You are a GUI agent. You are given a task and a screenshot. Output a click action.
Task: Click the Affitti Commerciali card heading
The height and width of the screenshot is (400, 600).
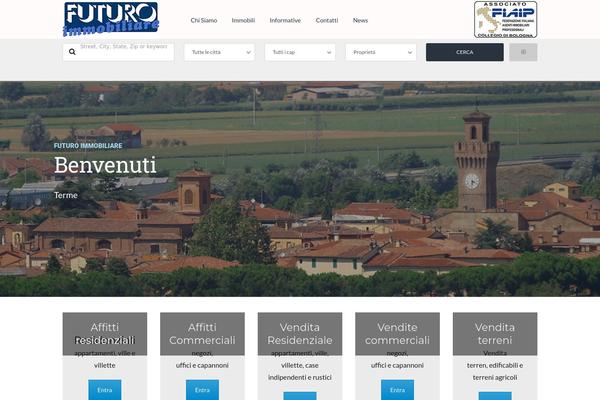coord(202,334)
